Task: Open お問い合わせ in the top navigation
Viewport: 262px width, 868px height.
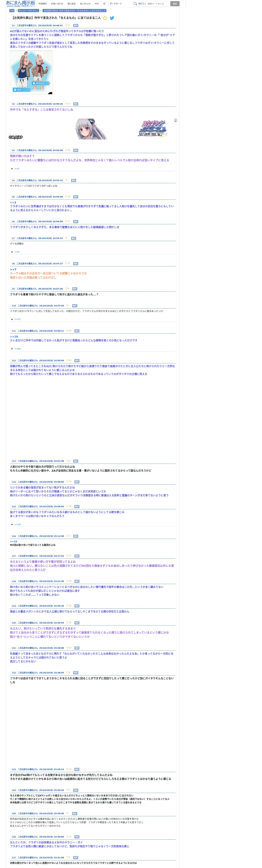Action: [57, 4]
